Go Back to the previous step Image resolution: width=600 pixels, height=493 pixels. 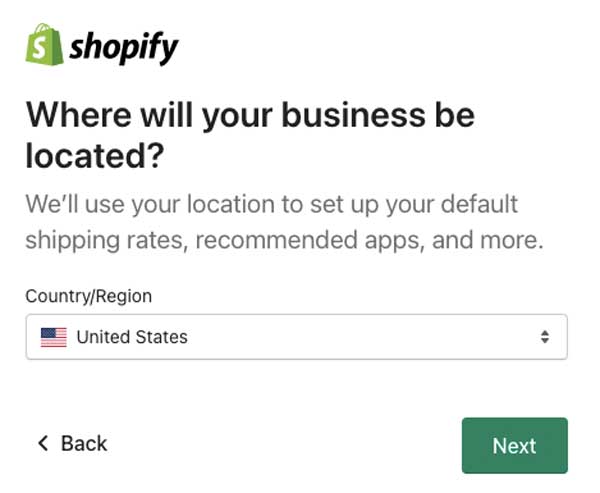click(x=73, y=444)
